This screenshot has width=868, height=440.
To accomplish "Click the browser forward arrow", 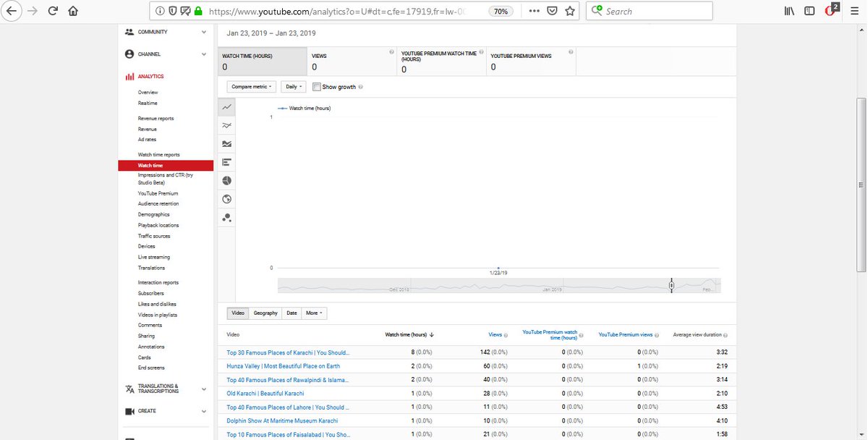I will 33,11.
